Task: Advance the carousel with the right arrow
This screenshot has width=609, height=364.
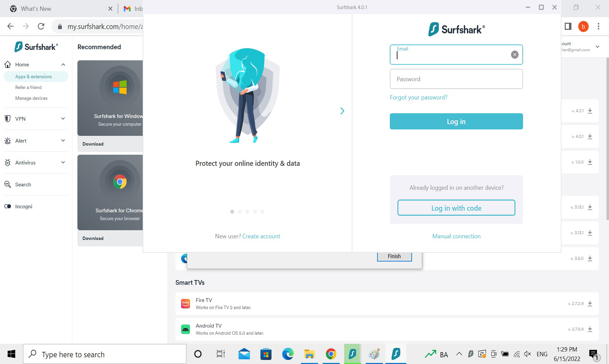Action: pos(342,111)
